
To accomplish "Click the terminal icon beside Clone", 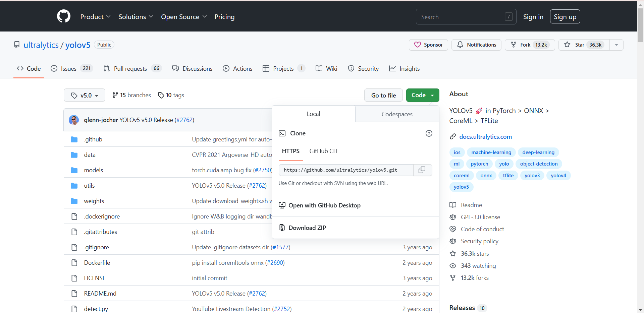I will pyautogui.click(x=282, y=133).
